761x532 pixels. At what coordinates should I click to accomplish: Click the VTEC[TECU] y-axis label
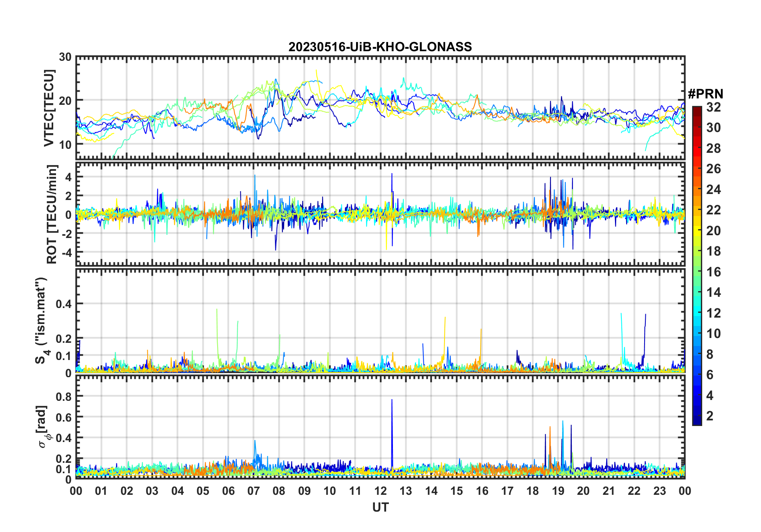pyautogui.click(x=49, y=108)
